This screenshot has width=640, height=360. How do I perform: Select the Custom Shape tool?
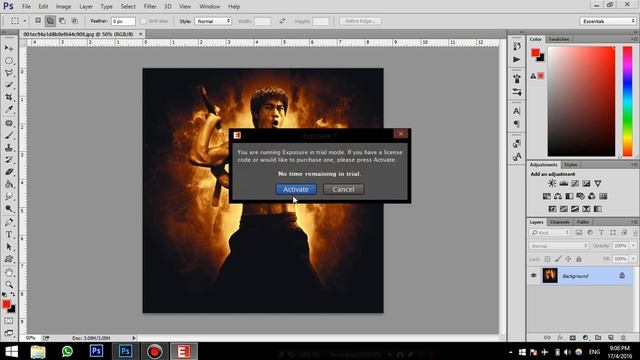coord(9,259)
